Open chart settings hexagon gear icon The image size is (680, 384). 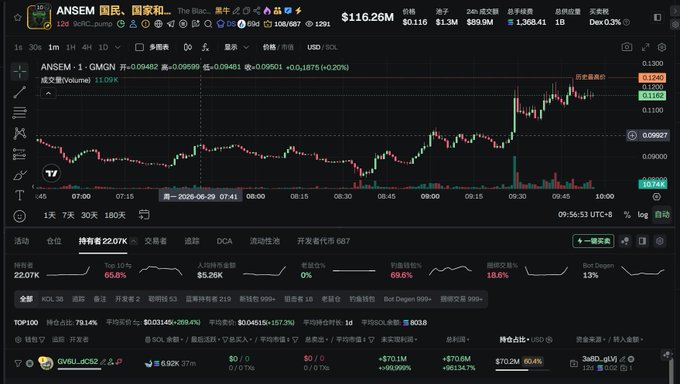[662, 47]
